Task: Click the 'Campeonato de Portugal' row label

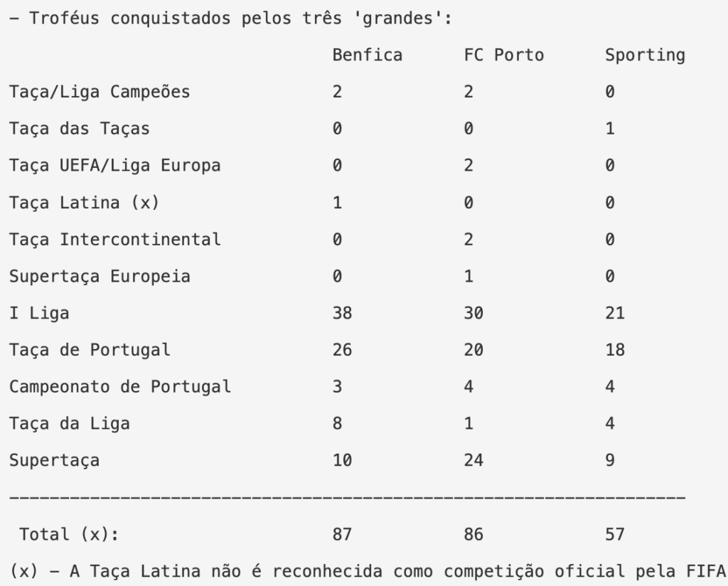Action: (x=119, y=387)
